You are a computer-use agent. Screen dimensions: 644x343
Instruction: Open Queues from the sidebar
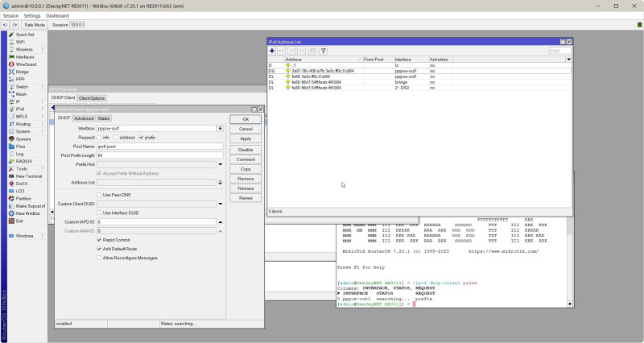(23, 138)
